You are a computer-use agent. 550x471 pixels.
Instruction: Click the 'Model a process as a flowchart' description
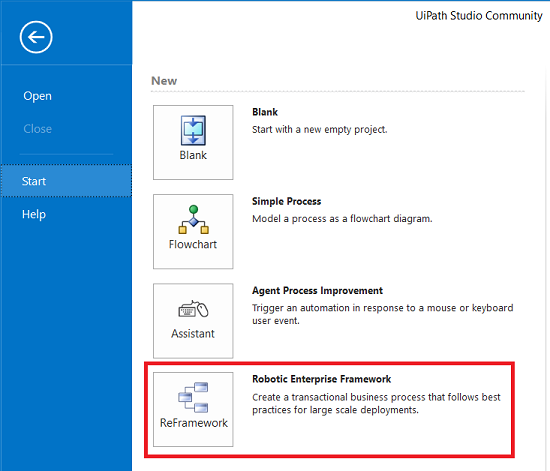point(342,218)
